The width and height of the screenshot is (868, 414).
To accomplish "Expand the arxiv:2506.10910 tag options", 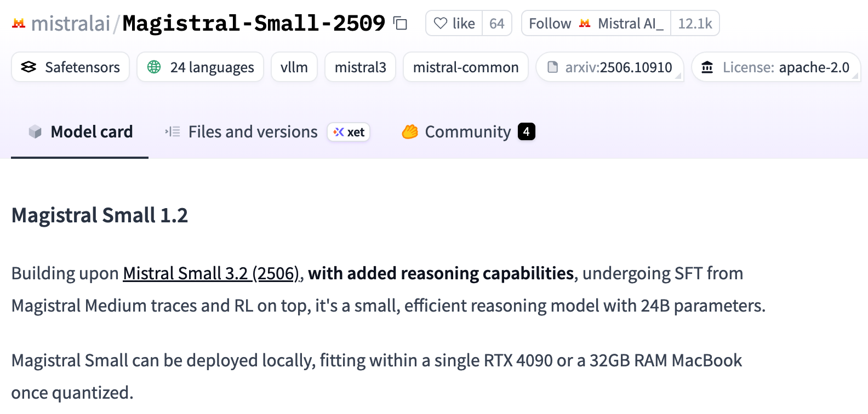I will (x=679, y=75).
